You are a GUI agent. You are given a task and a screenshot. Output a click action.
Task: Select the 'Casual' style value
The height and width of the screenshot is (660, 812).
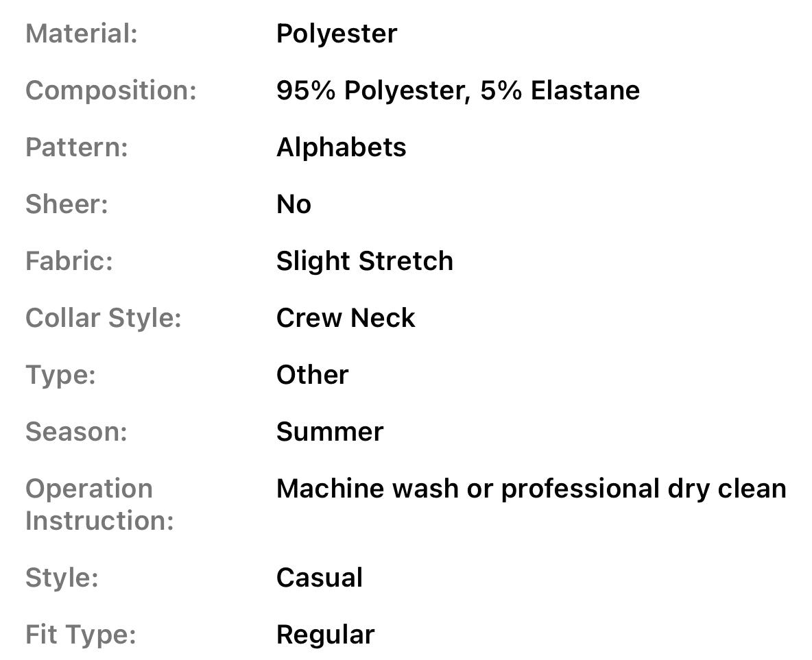point(319,578)
